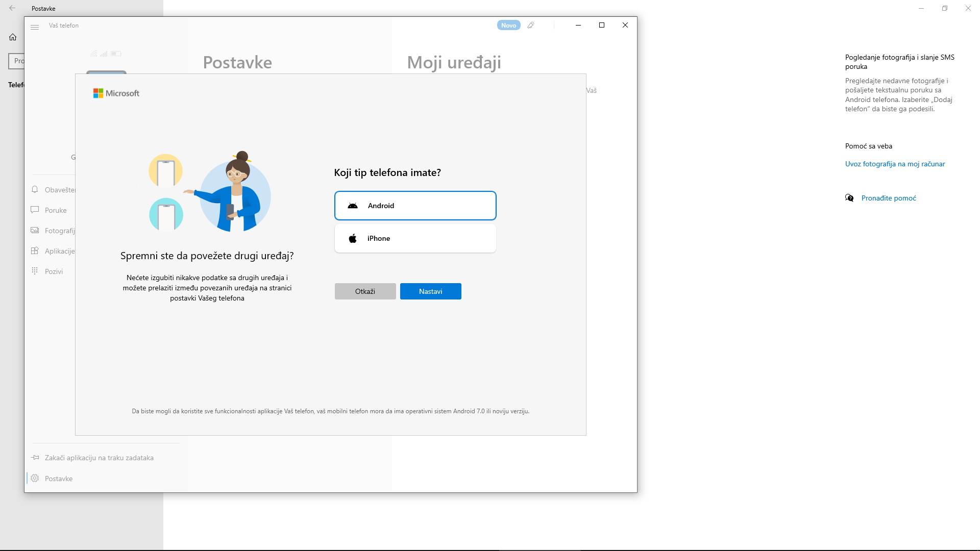Click the Aplikacije grid icon
Screen dimensions: 980x551
click(x=35, y=251)
